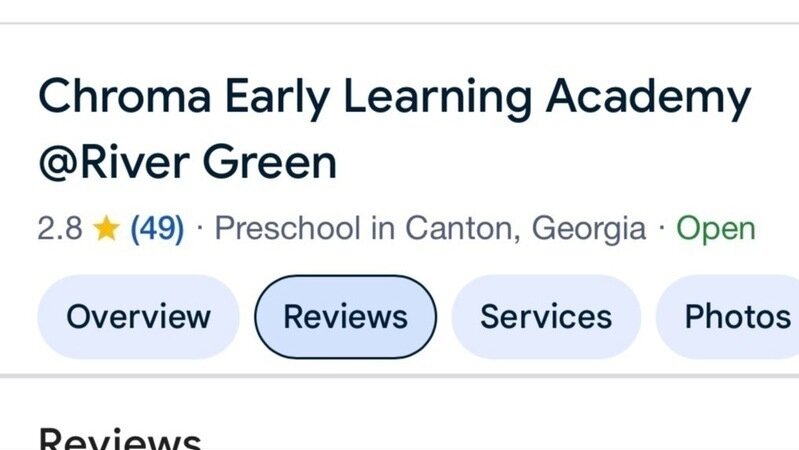Click the Reviews section heading at bottom

click(120, 440)
